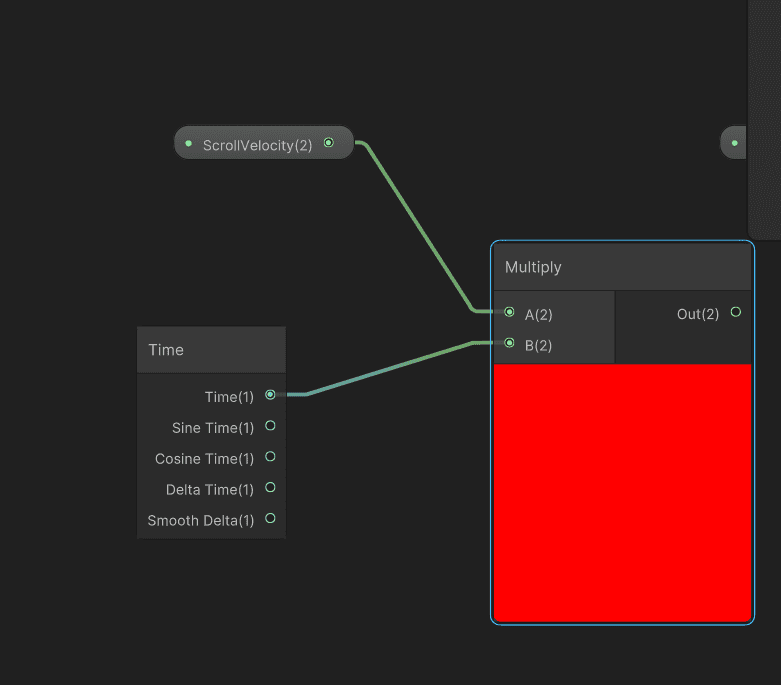Click the ScrollVelocity(2) output port
Image resolution: width=781 pixels, height=685 pixels.
coord(328,143)
